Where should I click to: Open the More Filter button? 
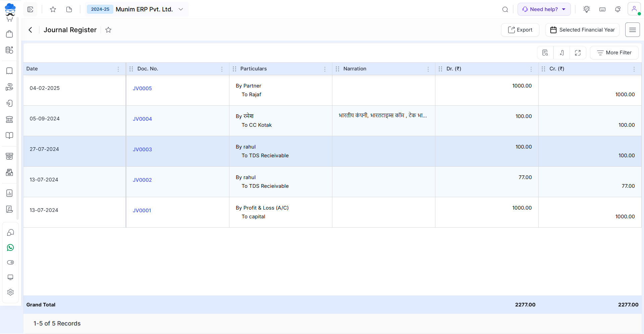(614, 53)
